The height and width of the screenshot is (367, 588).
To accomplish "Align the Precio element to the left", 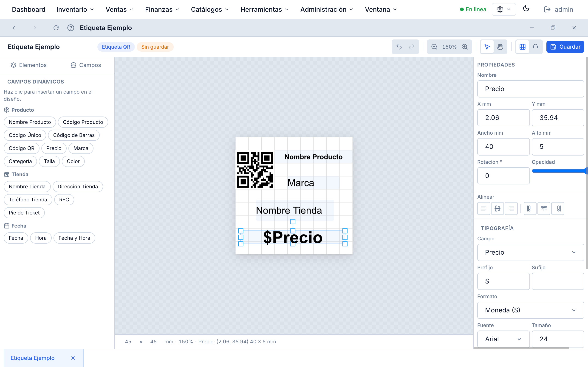I will click(483, 208).
